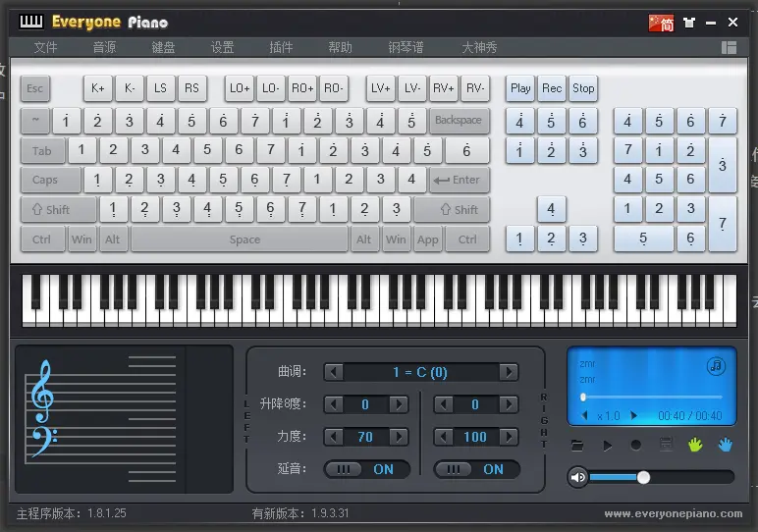758x532 pixels.
Task: Click the 主程序版本 1.8.1.25 status text
Action: tap(72, 513)
